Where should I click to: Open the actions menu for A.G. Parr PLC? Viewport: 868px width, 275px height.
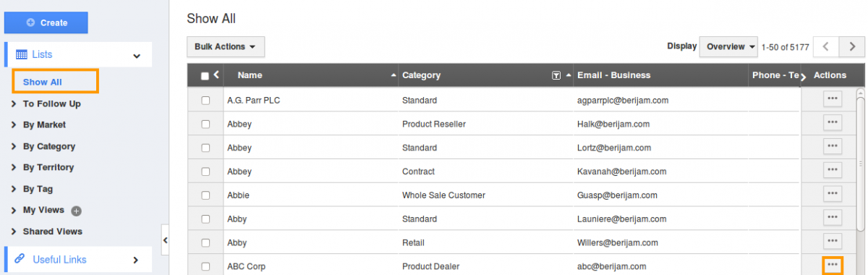coord(833,98)
